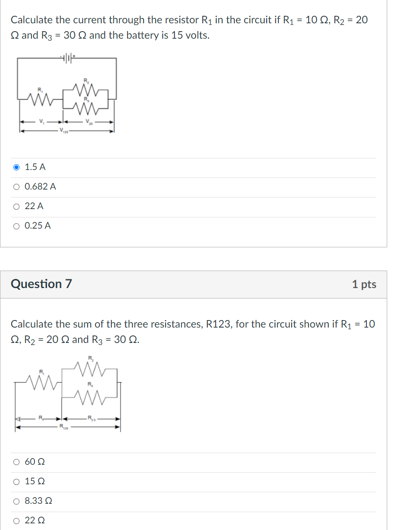Viewport: 420px width, 530px height.
Task: Click the R2 resistor zigzag in the battery circuit
Action: 86,89
